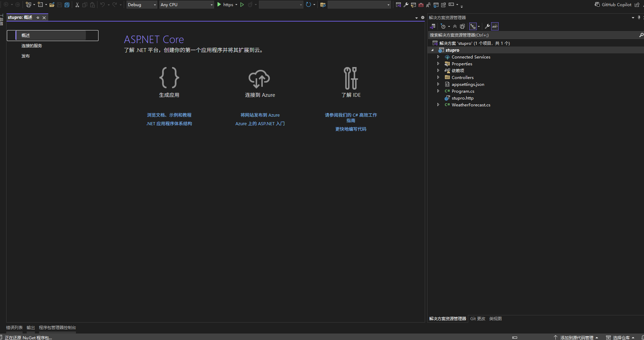Click the Save All icon
Viewport: 644px width, 340px height.
(67, 4)
